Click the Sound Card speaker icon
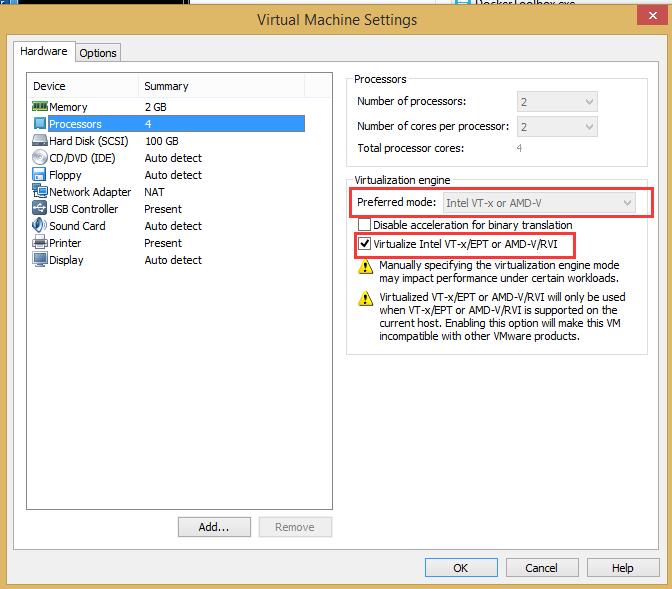Screen dimensions: 672x589 pyautogui.click(x=39, y=225)
